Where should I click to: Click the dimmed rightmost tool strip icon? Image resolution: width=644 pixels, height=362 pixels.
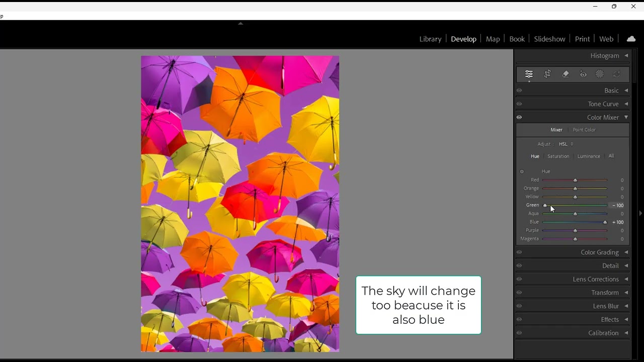(617, 74)
